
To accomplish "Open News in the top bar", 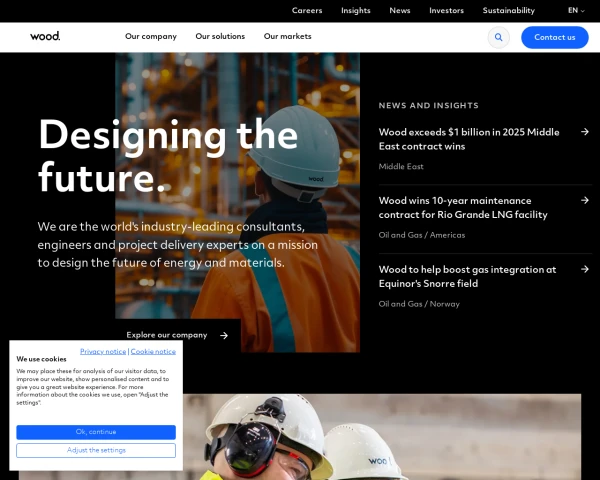I will click(x=399, y=10).
